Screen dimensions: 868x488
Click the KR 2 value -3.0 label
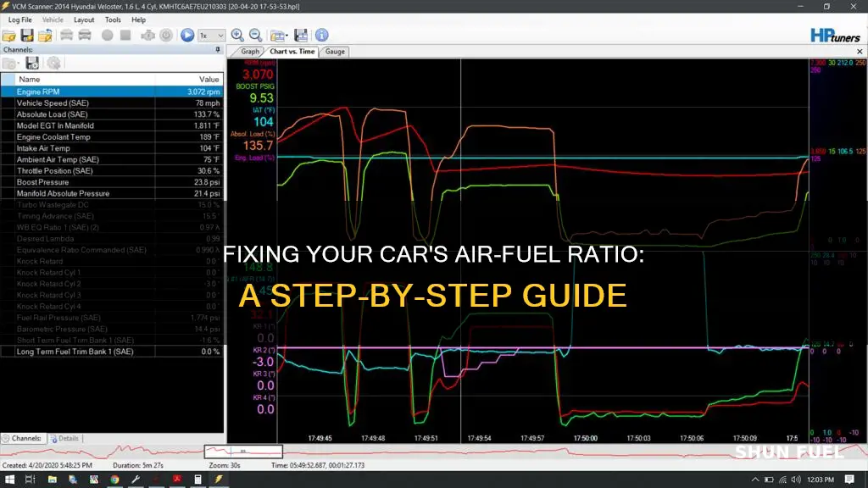(263, 362)
